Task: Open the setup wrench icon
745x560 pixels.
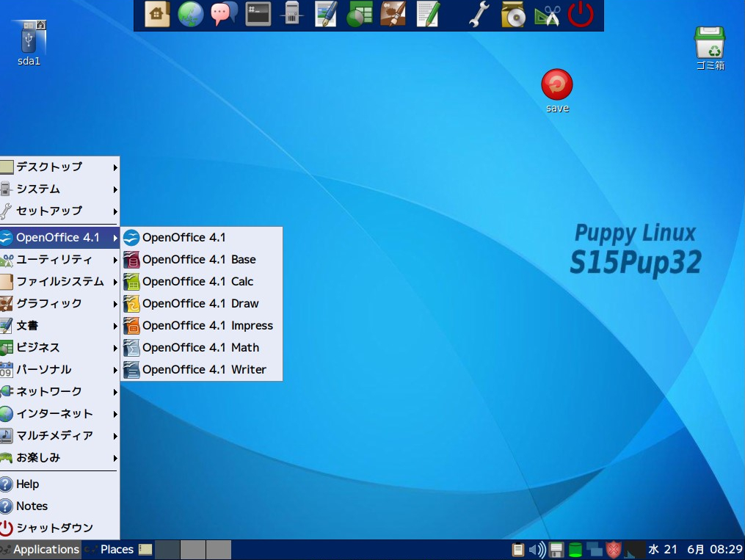Action: pos(479,14)
